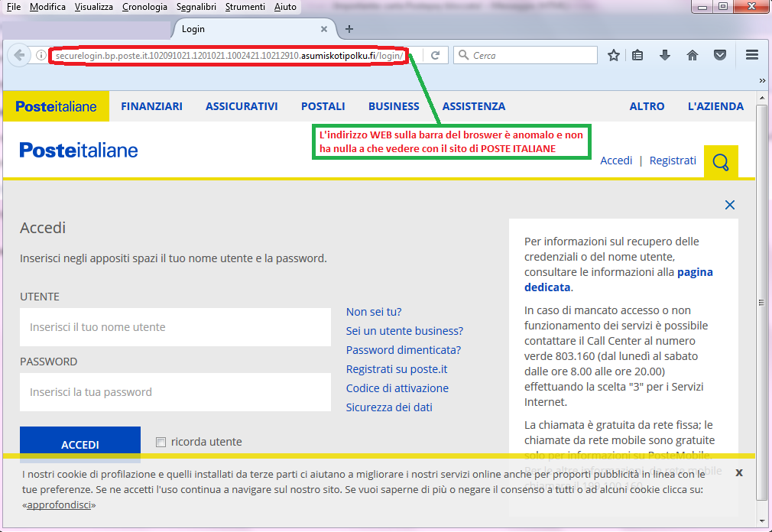Open the Cronologia menu
The image size is (772, 532).
[144, 7]
